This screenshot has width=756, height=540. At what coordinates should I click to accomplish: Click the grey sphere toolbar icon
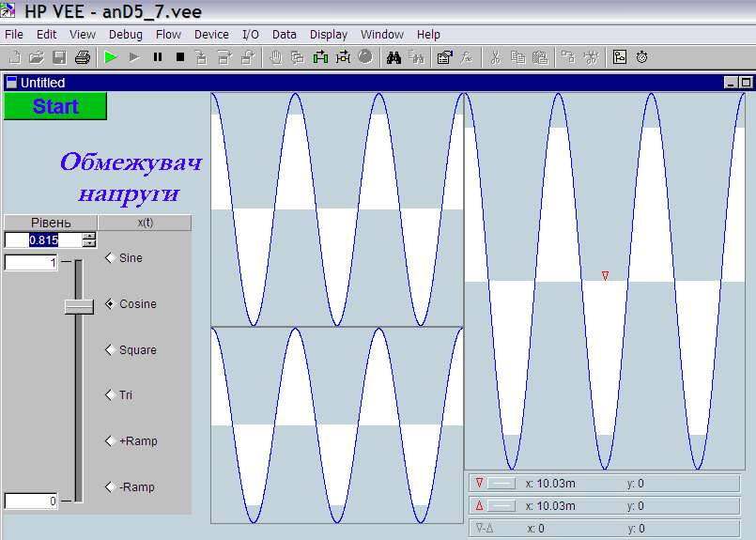click(x=365, y=57)
